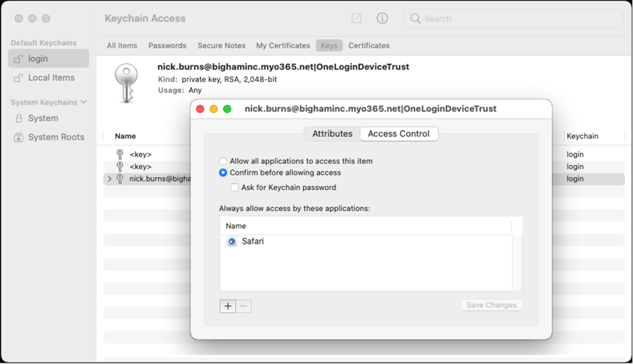Click the unlocked padlock beside the login keychain
This screenshot has height=364, width=633.
click(x=19, y=58)
